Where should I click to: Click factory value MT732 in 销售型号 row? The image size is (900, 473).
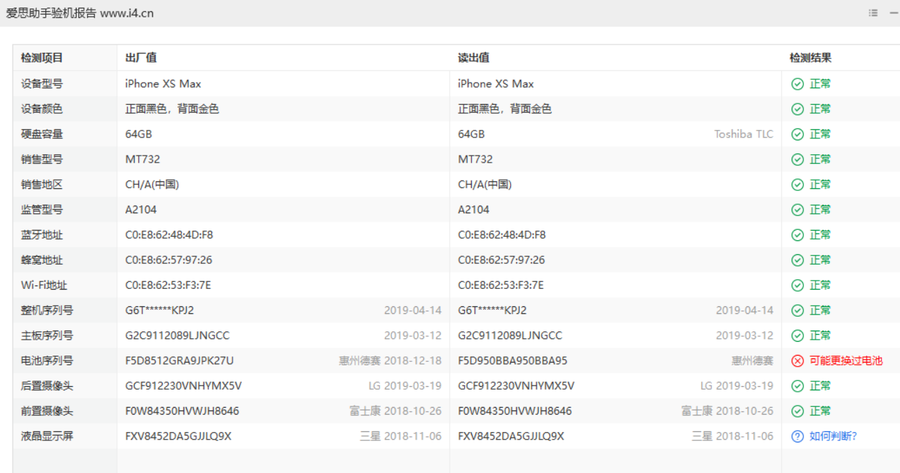point(143,160)
